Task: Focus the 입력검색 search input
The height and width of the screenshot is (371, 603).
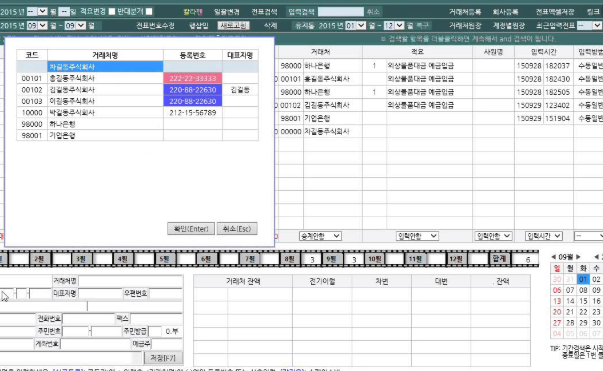Action: [x=341, y=12]
